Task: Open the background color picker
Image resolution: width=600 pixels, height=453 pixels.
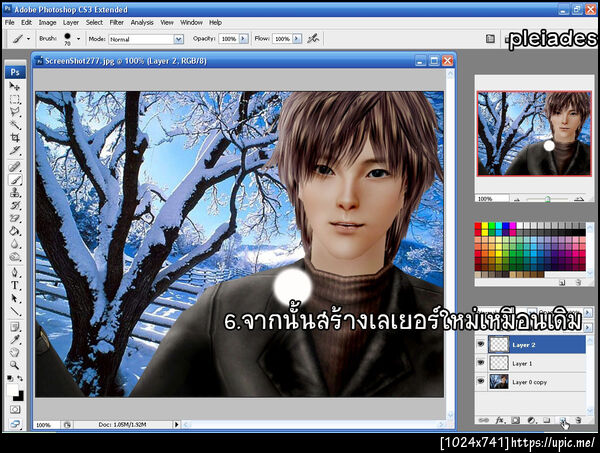Action: (x=20, y=397)
